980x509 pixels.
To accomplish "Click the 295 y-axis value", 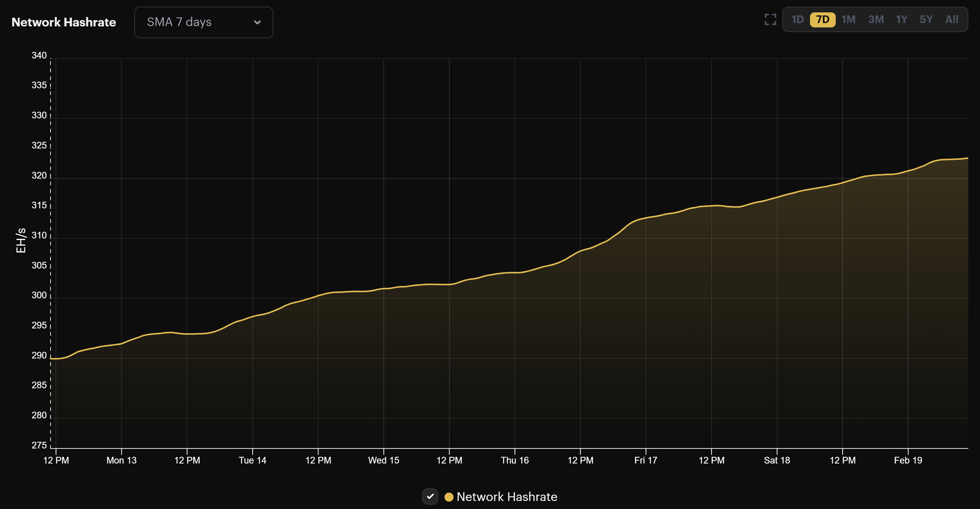I will pos(39,325).
